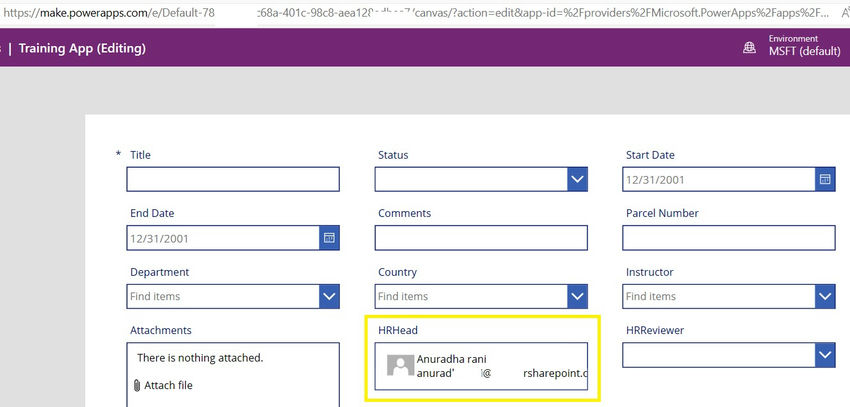Select MSFT (default) environment

point(804,51)
